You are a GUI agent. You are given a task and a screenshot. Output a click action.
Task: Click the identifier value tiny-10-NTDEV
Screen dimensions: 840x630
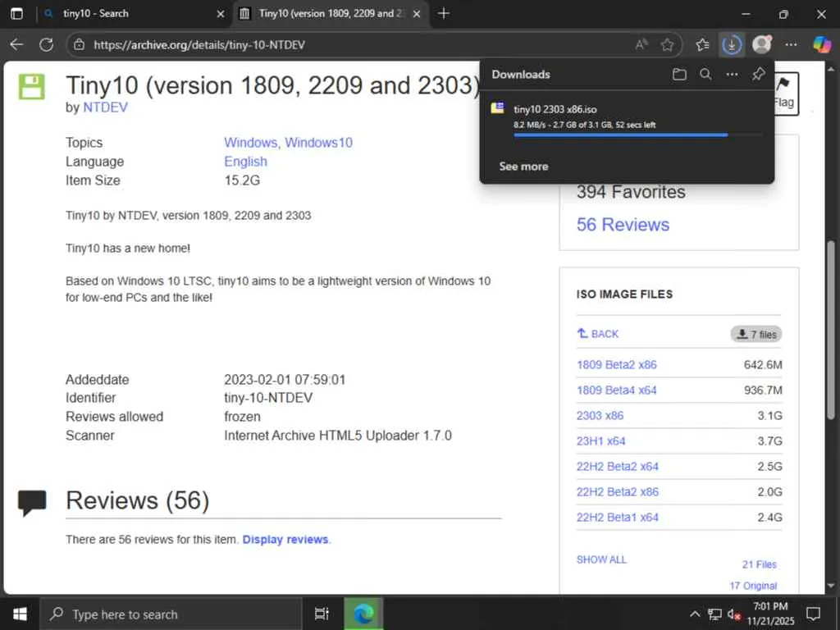click(268, 398)
